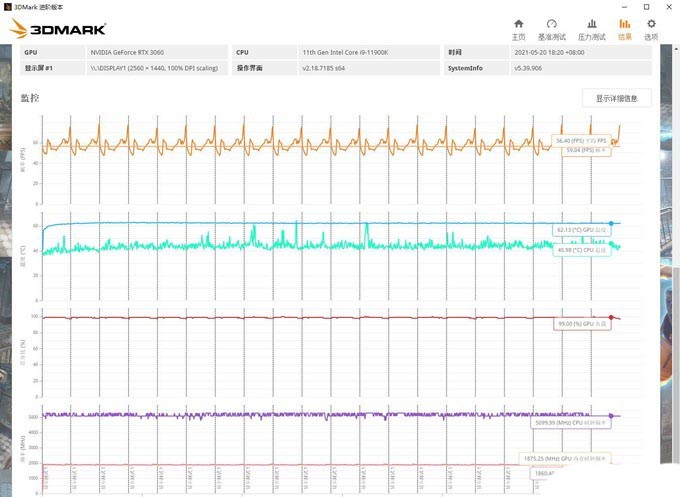The width and height of the screenshot is (680, 497).
Task: Click the 操作界面 label cell
Action: (265, 68)
